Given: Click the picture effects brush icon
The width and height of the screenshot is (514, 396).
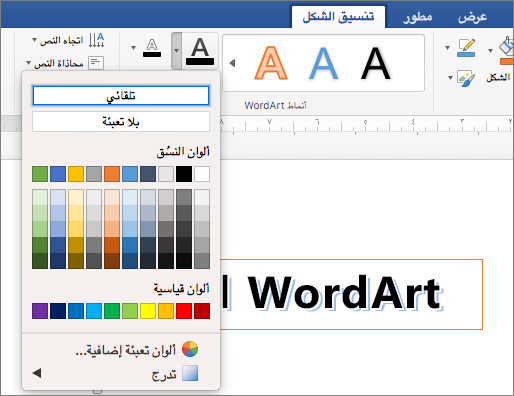Looking at the screenshot, I should [466, 78].
